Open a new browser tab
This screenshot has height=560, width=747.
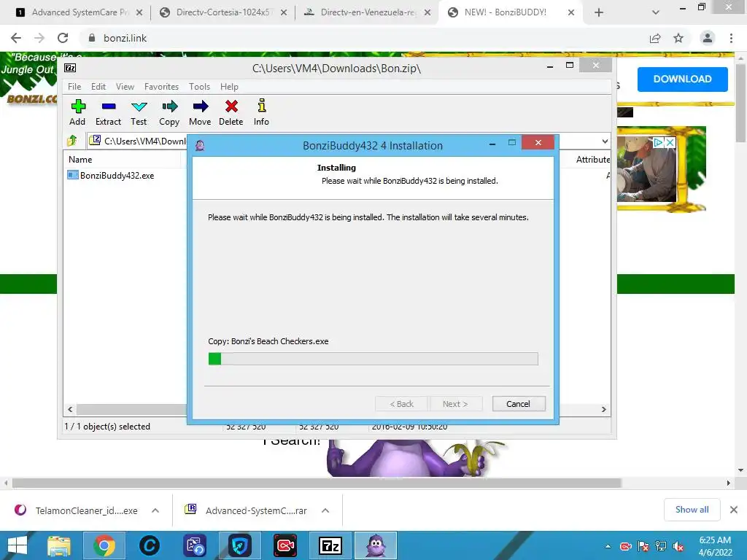599,12
